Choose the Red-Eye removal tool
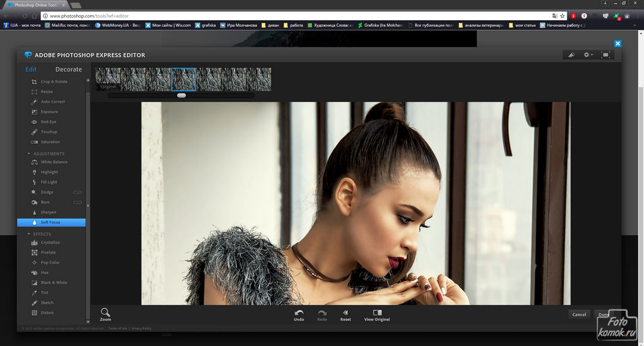 pyautogui.click(x=48, y=122)
